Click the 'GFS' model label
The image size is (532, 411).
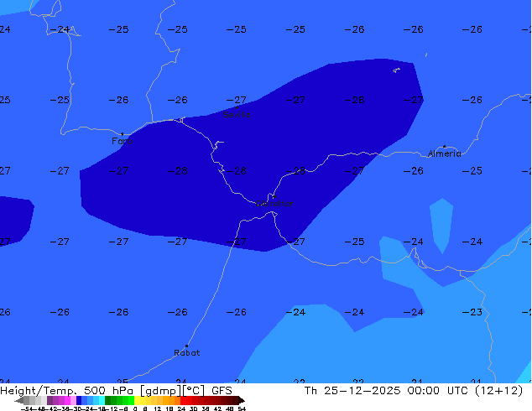222,391
